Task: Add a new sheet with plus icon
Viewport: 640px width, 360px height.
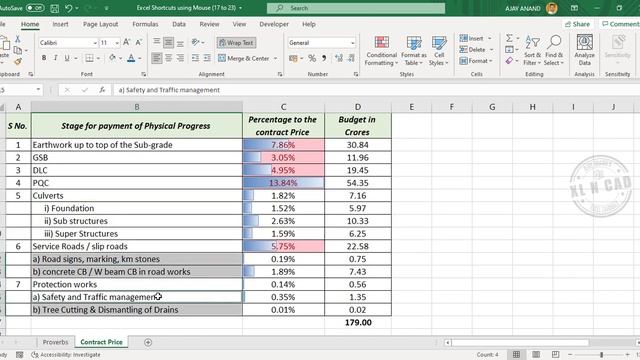Action: 148,342
